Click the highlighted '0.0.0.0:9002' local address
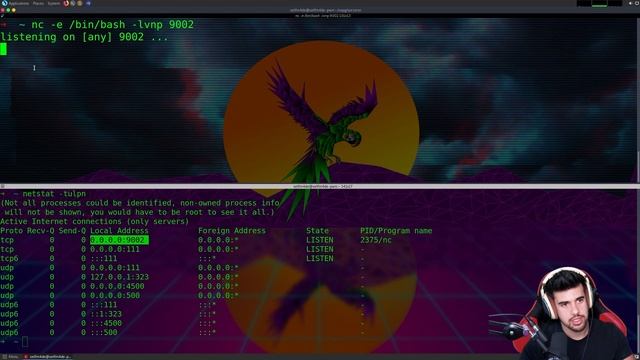The image size is (640, 360). point(119,240)
